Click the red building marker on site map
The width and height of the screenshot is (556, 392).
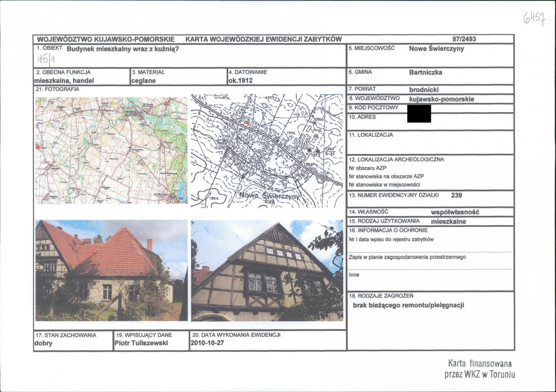pyautogui.click(x=247, y=123)
